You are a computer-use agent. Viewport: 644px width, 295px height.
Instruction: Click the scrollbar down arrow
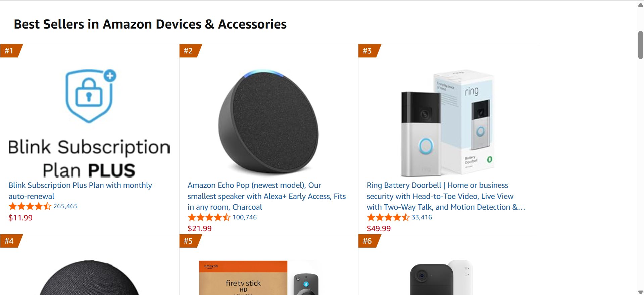pyautogui.click(x=641, y=292)
